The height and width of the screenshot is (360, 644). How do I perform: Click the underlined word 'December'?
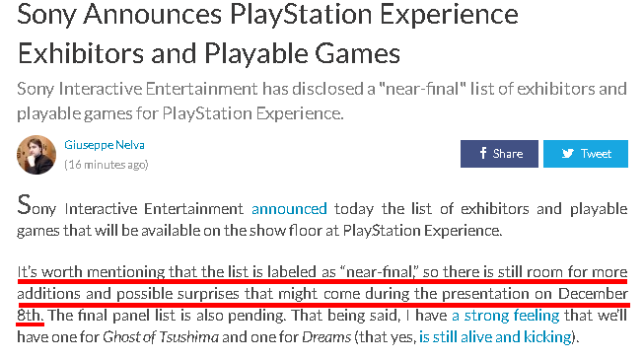pyautogui.click(x=593, y=294)
